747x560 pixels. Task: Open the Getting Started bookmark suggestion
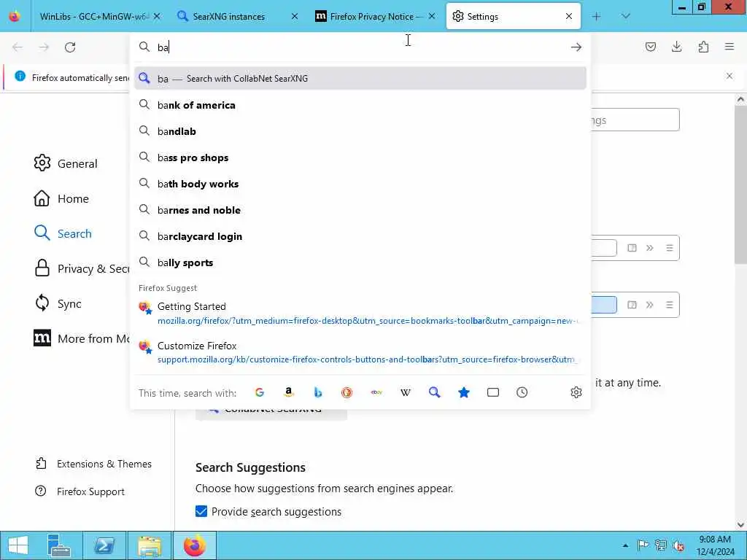[360, 314]
